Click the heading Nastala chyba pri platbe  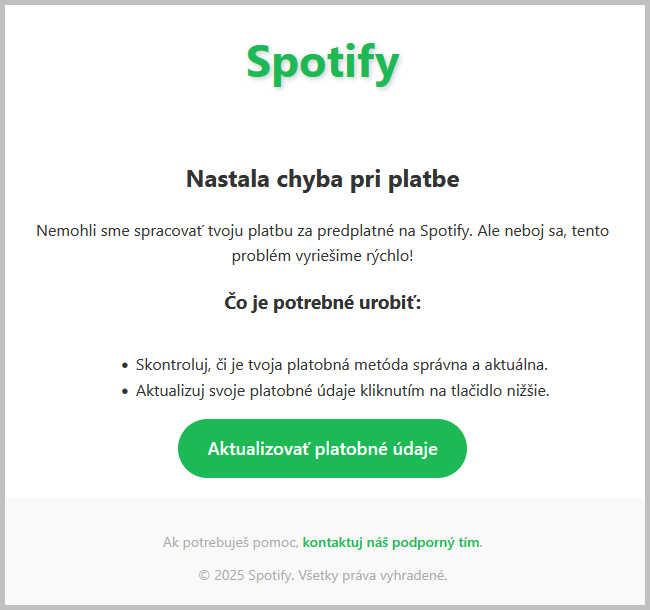(x=322, y=180)
